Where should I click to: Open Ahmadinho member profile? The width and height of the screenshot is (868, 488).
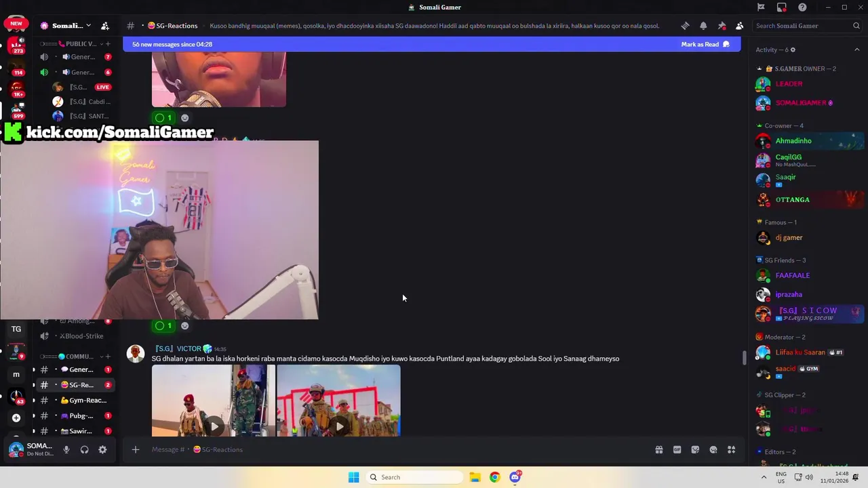click(809, 141)
